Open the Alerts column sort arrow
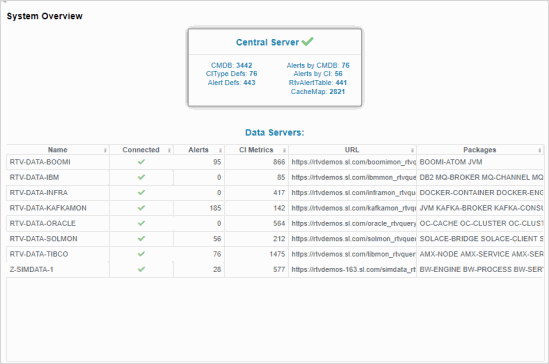The width and height of the screenshot is (549, 364). coord(220,150)
